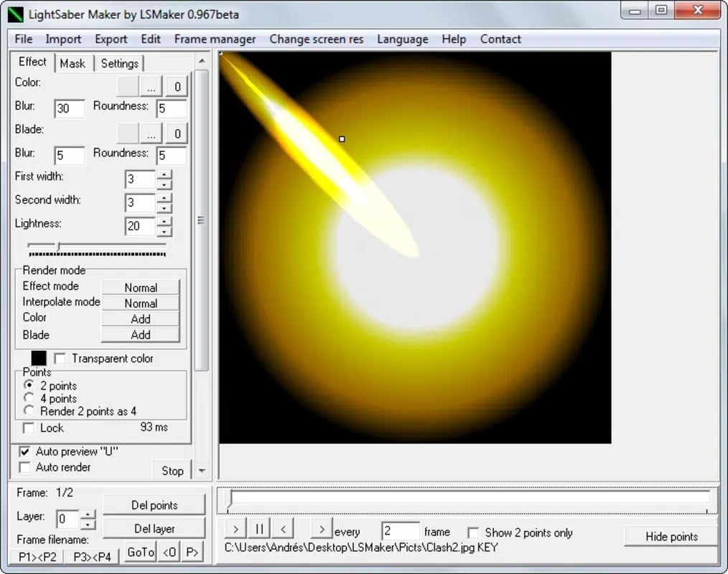
Task: Step to the previous frame
Action: pyautogui.click(x=283, y=529)
